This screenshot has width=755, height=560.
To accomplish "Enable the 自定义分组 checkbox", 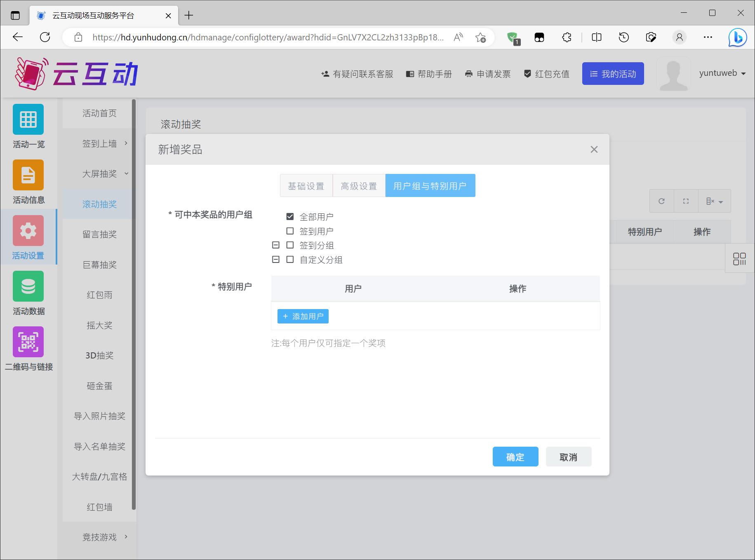I will click(290, 260).
